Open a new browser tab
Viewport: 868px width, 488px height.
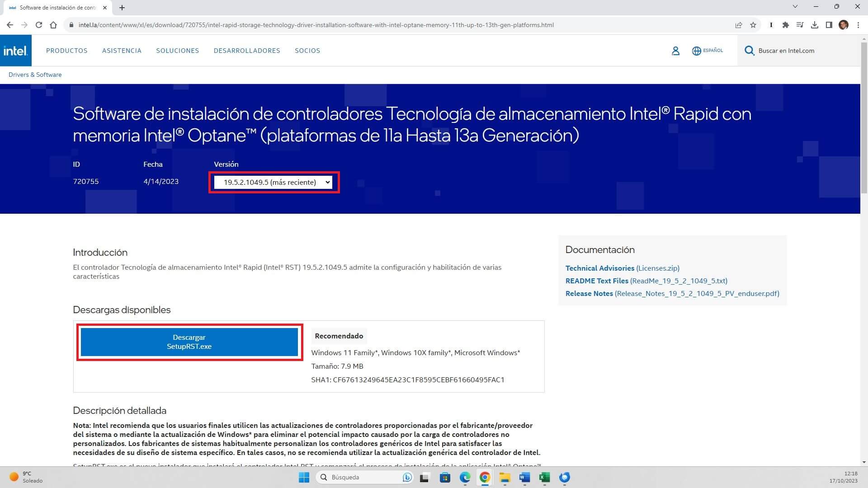[122, 8]
